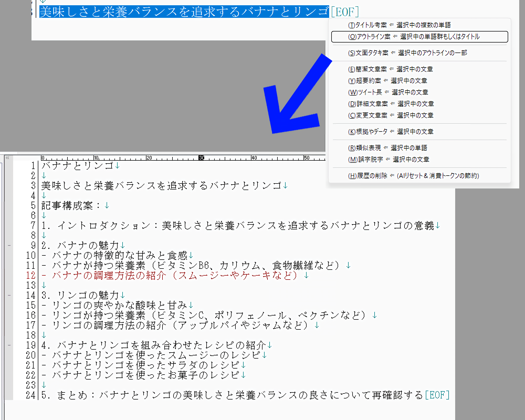Collapse the fold marker at line 9
The width and height of the screenshot is (525, 420).
point(9,245)
